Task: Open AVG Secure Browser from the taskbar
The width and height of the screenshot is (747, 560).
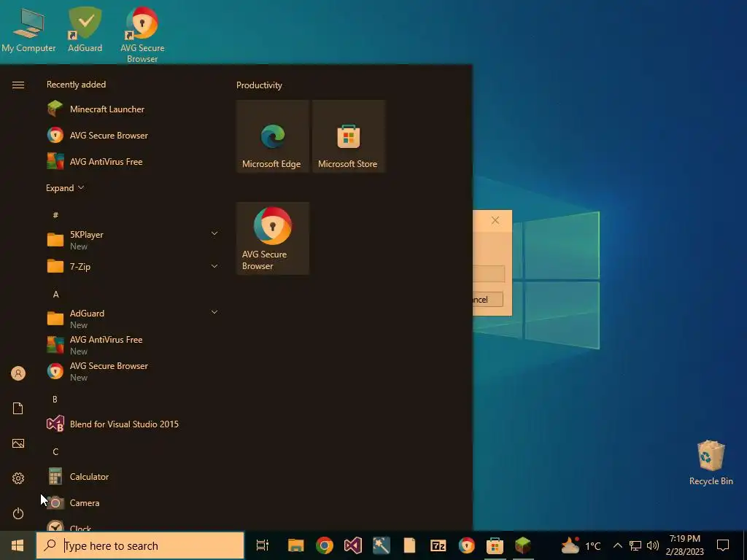Action: click(x=466, y=545)
